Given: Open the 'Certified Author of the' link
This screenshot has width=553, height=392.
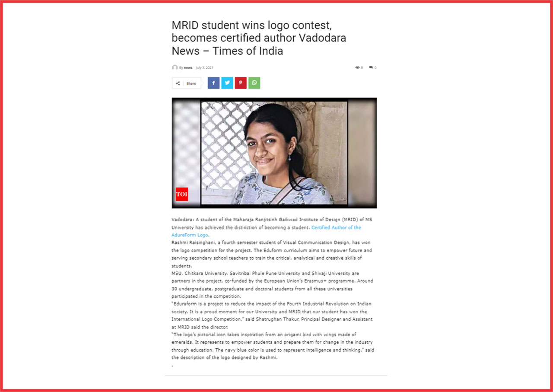Looking at the screenshot, I should click(336, 227).
